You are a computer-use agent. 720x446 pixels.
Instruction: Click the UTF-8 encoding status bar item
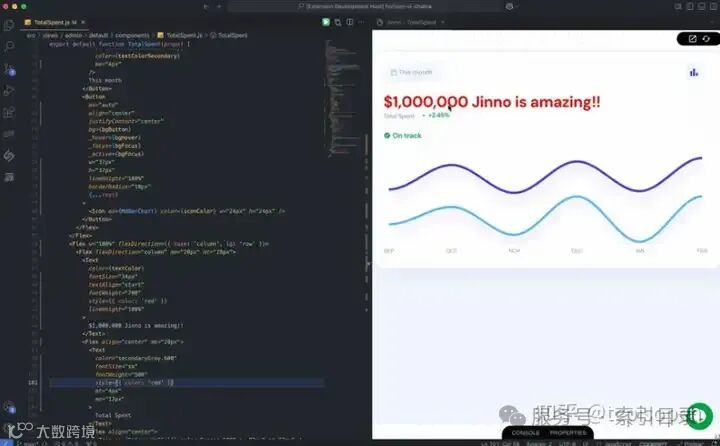570,443
